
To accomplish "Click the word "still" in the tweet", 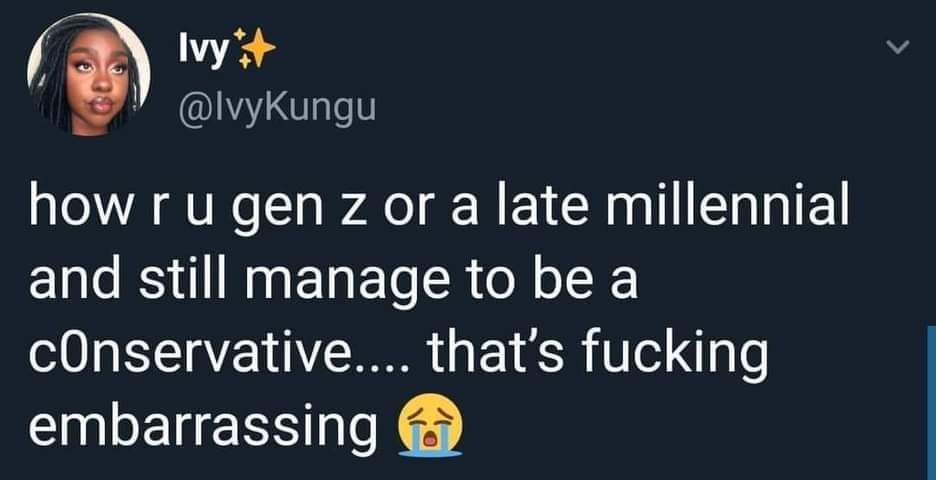I will pyautogui.click(x=192, y=282).
